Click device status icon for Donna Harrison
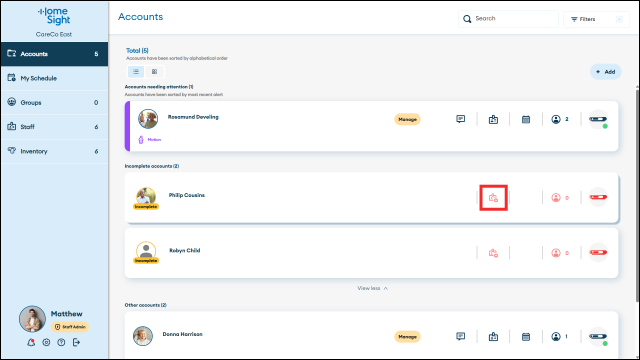The width and height of the screenshot is (640, 360). click(598, 336)
